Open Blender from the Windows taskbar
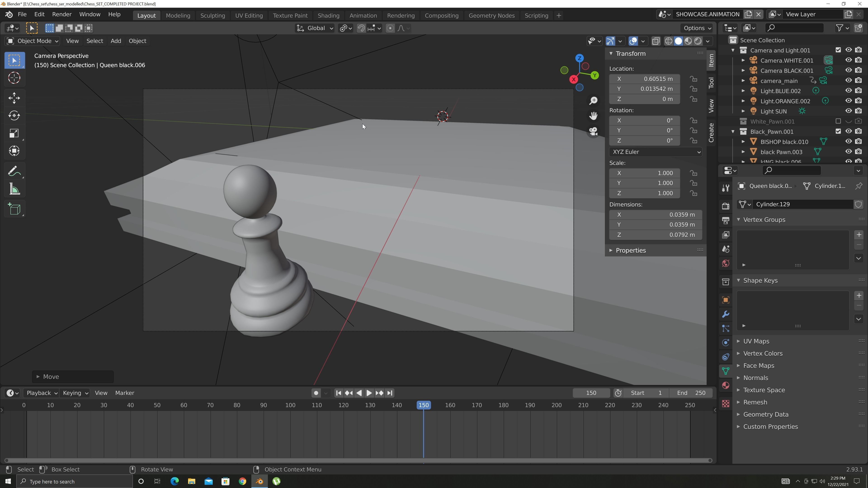868x488 pixels. coord(259,481)
